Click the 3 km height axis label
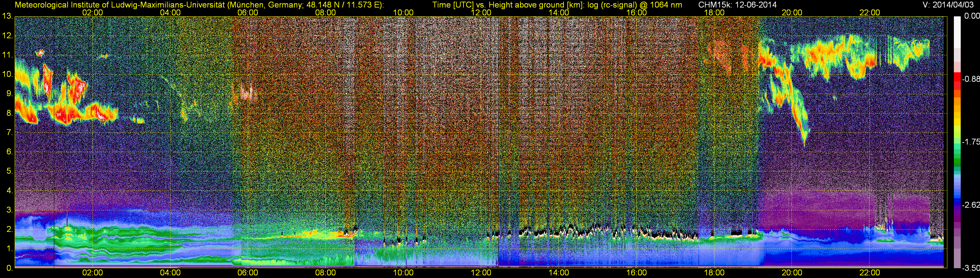Viewport: 980px width, 278px height. [10, 210]
